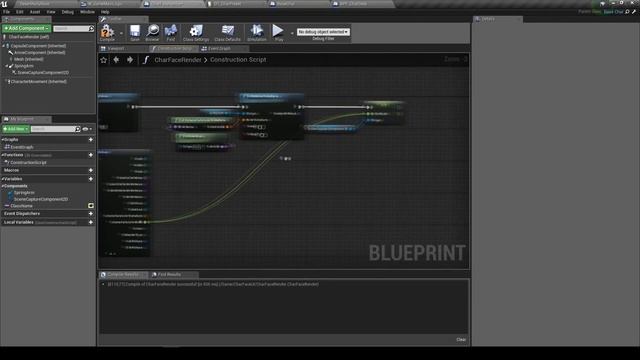The height and width of the screenshot is (360, 640).
Task: Select CharacterMovement (Inherited)
Action: 39,82
